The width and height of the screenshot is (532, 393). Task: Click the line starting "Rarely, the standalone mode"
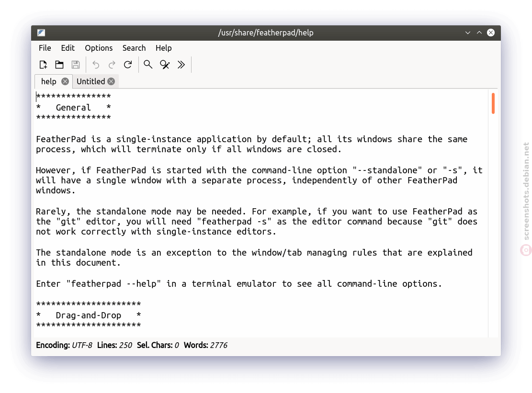pos(257,212)
